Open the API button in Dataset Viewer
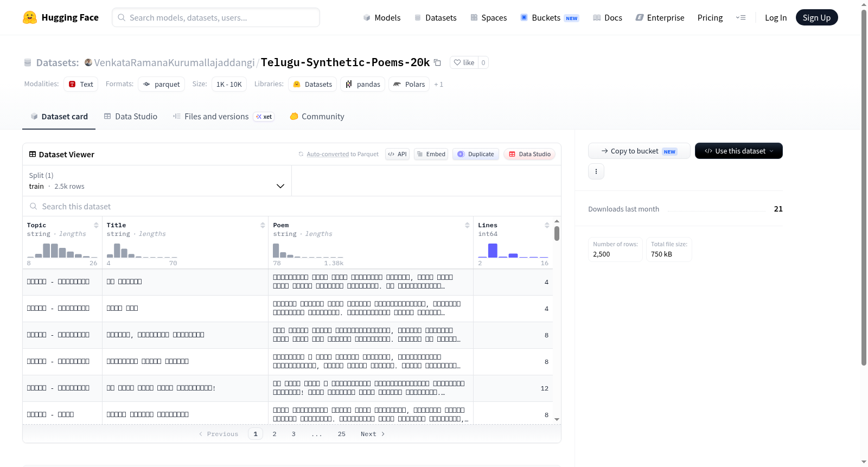The height and width of the screenshot is (467, 868). point(397,154)
